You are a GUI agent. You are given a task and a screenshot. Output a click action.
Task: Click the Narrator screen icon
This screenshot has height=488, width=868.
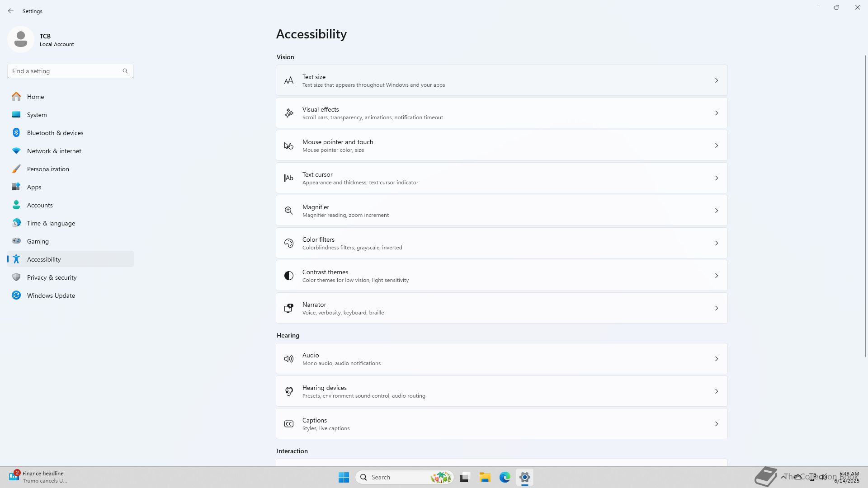(x=288, y=308)
